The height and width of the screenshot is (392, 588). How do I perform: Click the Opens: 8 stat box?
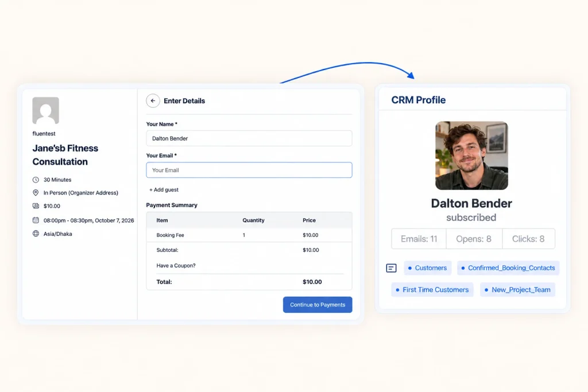(474, 239)
